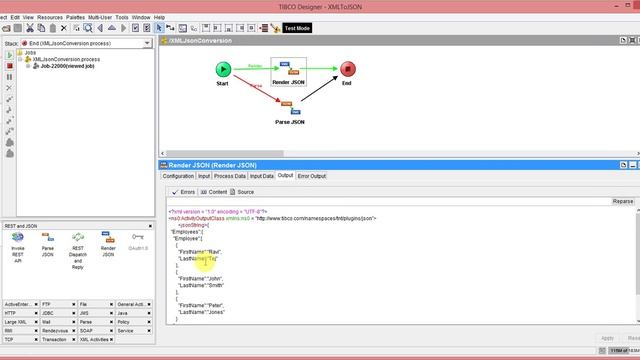This screenshot has height=360, width=640.
Task: Open the Window menu
Action: (x=141, y=18)
